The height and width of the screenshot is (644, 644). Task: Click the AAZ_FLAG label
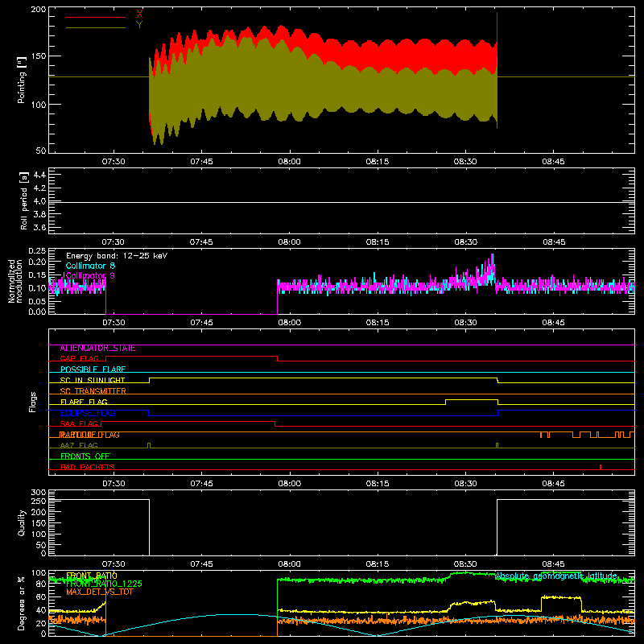[x=79, y=446]
